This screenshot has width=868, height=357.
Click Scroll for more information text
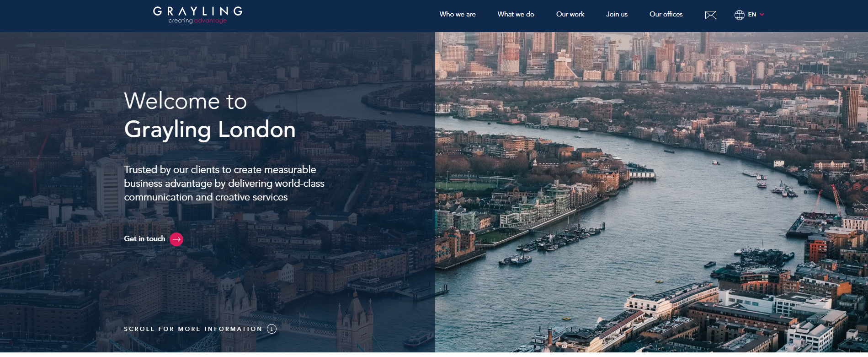(193, 329)
